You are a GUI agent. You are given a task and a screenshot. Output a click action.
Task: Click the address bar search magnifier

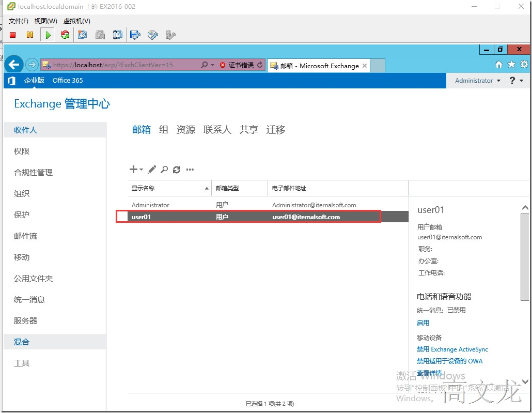pos(204,65)
